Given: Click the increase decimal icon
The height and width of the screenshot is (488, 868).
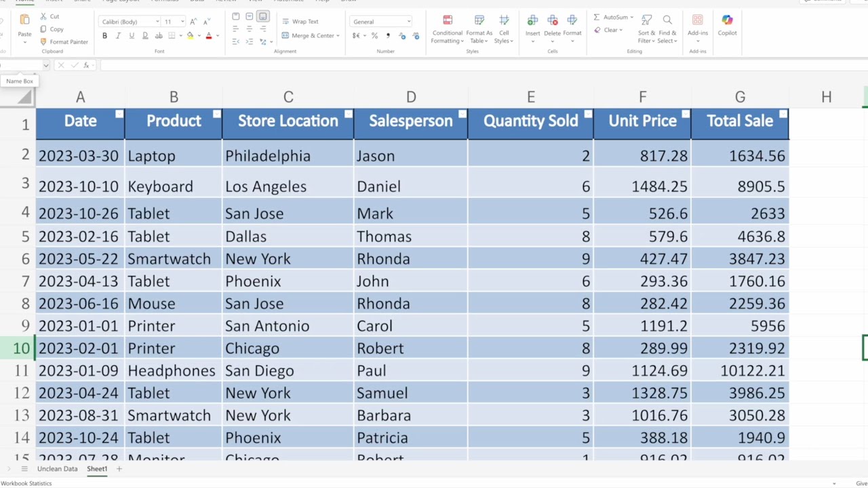Looking at the screenshot, I should 402,36.
